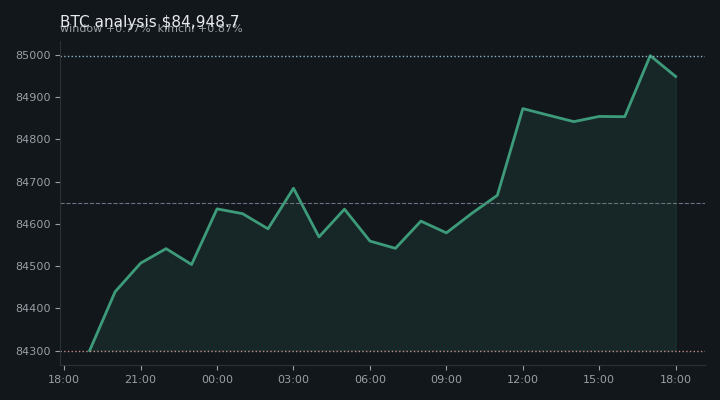
Task: Select the 85000 price axis label
Action: tap(33, 56)
